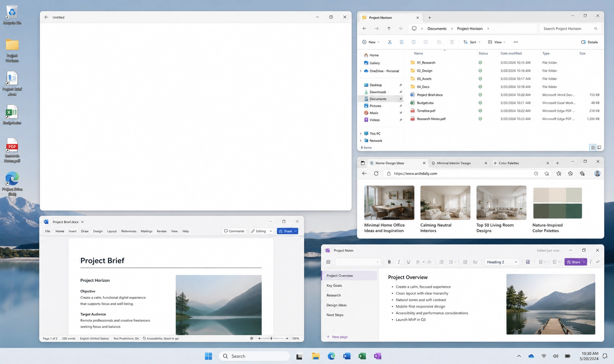Open the Editing mode dropdown in Word

(x=261, y=231)
